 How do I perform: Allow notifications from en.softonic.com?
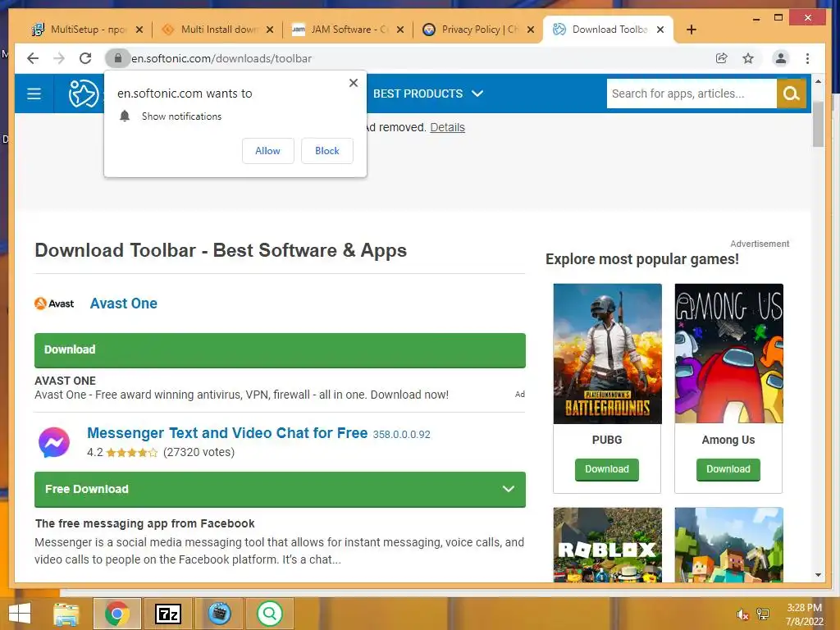[x=268, y=151]
